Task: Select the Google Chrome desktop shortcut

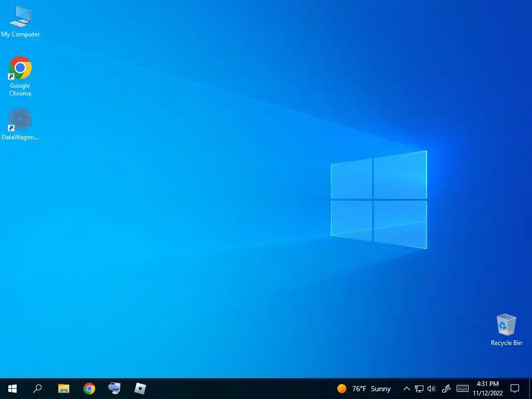Action: point(20,76)
